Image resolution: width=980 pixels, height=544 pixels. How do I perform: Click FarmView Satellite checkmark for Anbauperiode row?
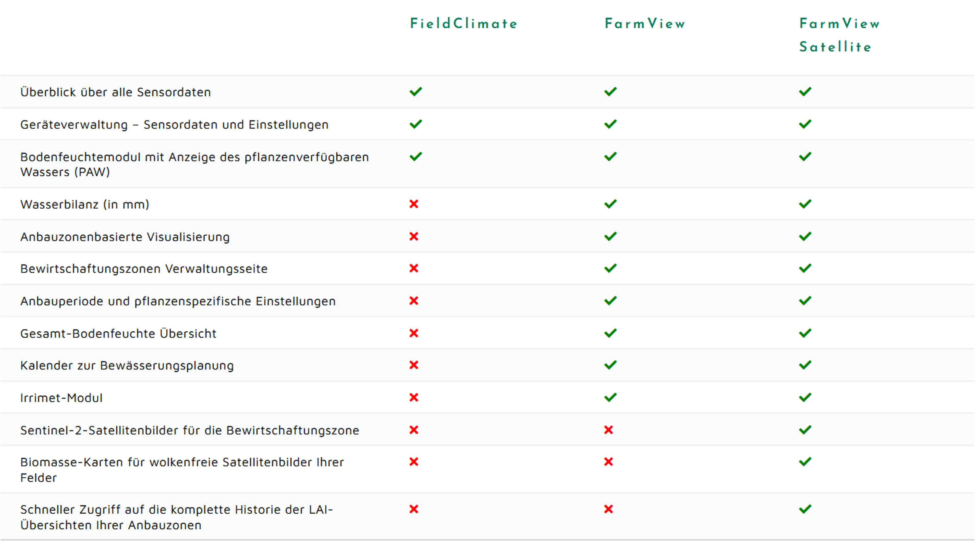coord(805,301)
